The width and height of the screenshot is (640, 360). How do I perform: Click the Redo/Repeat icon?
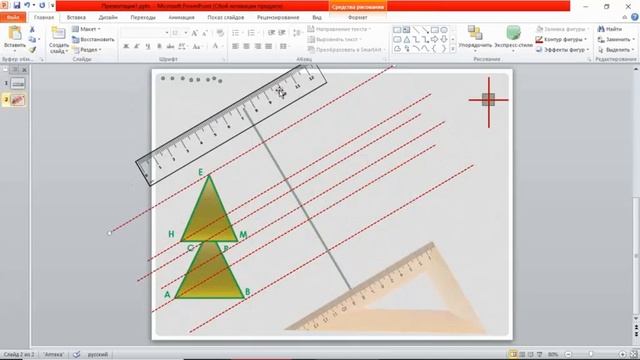(42, 5)
